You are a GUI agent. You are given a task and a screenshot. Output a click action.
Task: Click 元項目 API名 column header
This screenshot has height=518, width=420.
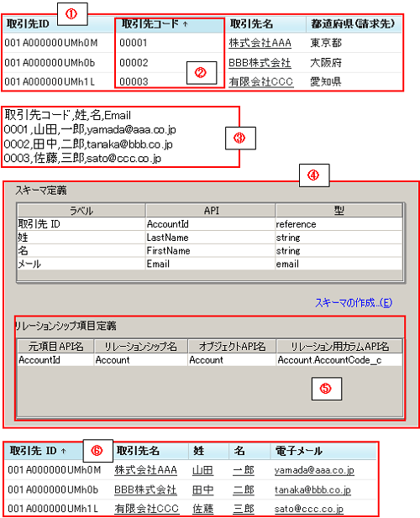pos(55,346)
